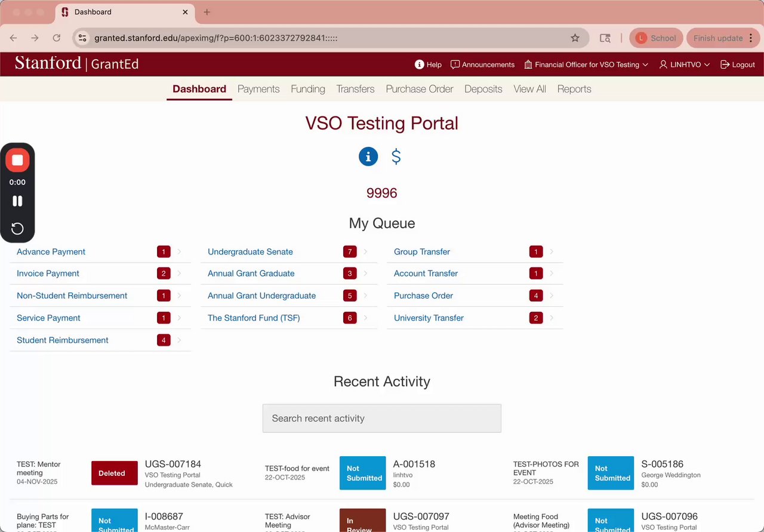
Task: Open the Deposits tab
Action: (483, 89)
